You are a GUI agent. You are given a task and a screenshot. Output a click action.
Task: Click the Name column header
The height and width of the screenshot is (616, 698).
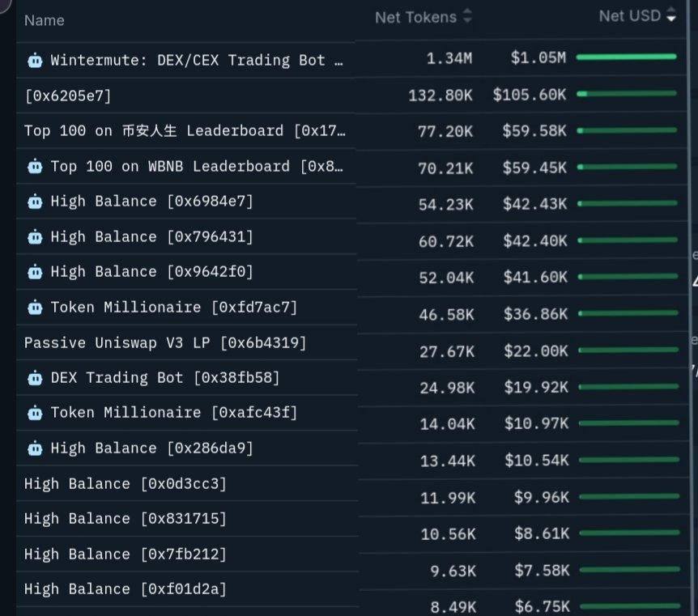click(x=44, y=20)
